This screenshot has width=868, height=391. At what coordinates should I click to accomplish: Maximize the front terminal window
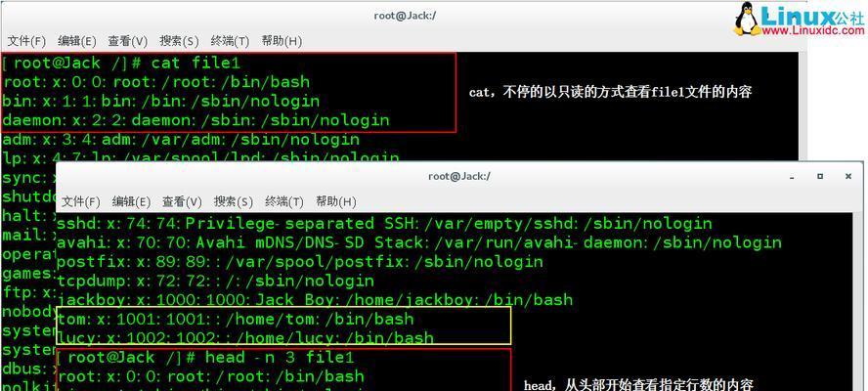(820, 176)
